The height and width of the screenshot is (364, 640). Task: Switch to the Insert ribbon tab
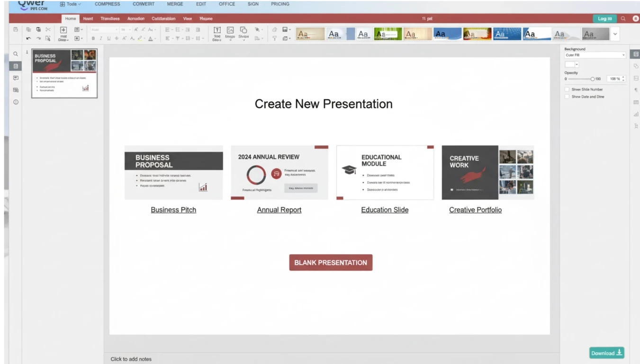(x=88, y=18)
